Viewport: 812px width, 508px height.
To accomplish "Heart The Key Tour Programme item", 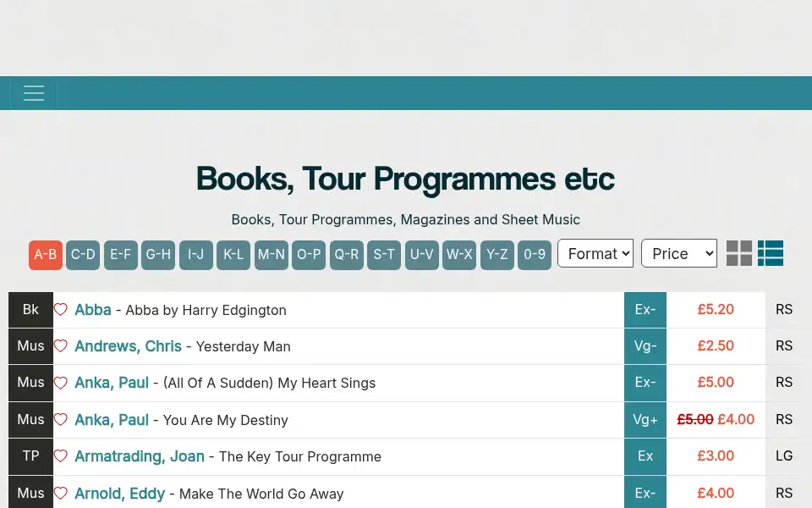I will [x=61, y=456].
